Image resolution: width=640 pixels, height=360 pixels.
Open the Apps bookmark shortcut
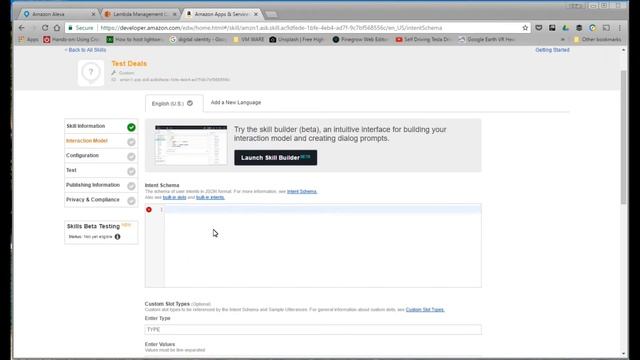pos(29,40)
